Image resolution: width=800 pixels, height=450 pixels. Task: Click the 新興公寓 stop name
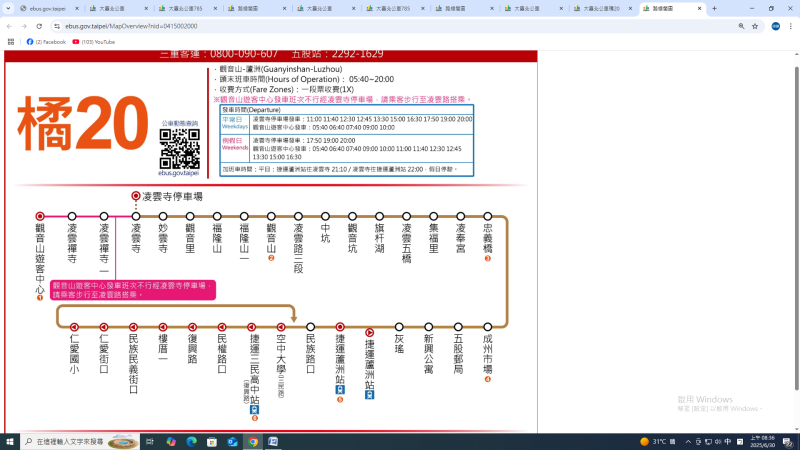click(x=429, y=354)
